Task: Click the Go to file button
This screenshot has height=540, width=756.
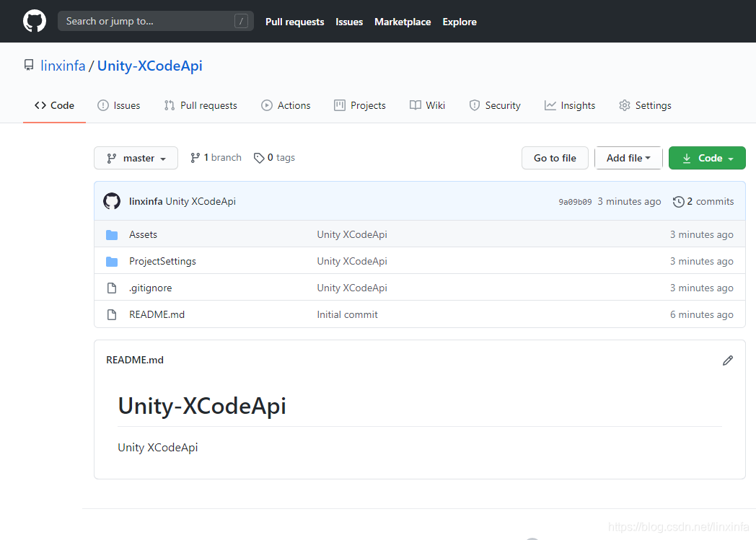Action: [555, 158]
